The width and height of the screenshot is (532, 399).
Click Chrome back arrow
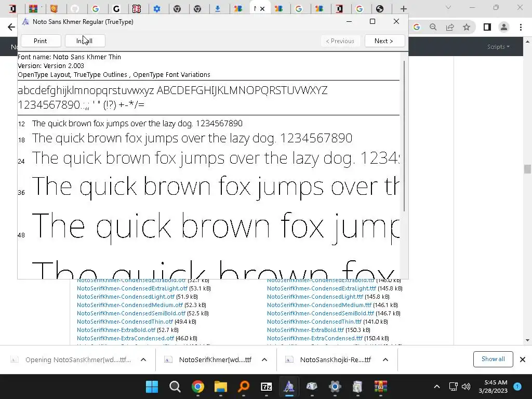pos(11,27)
